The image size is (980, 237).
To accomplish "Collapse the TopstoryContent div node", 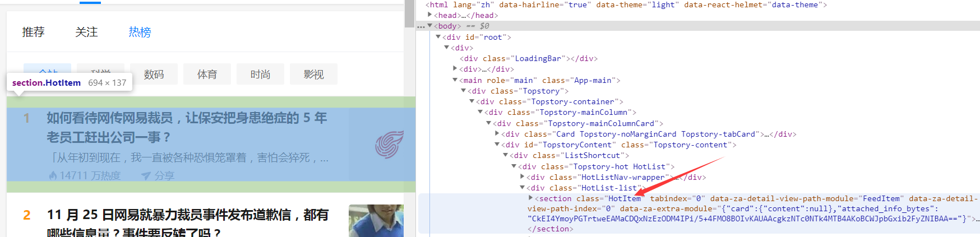I will pos(497,145).
